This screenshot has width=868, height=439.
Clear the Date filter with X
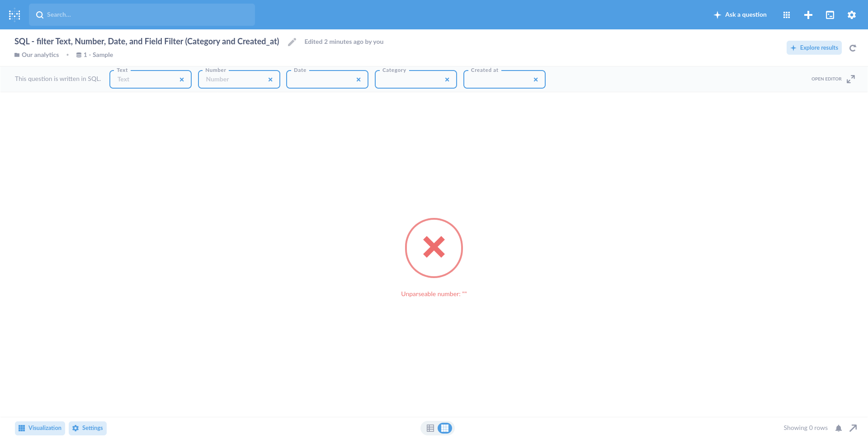pyautogui.click(x=359, y=80)
